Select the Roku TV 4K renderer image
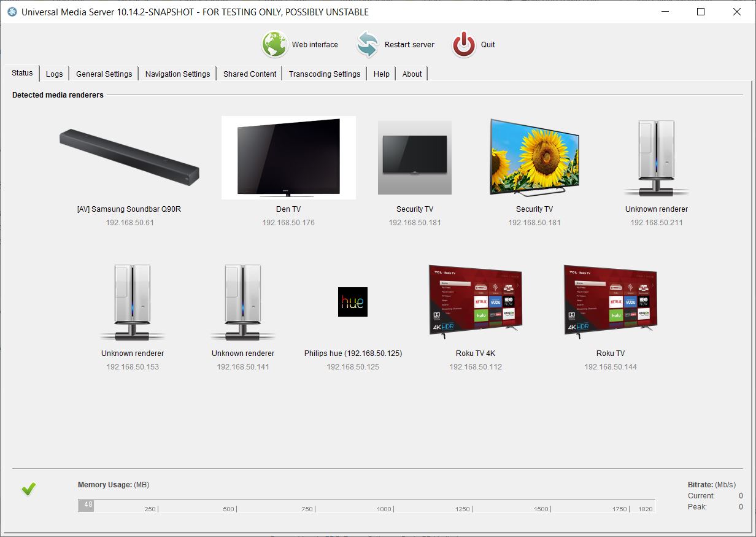756x537 pixels. (476, 301)
